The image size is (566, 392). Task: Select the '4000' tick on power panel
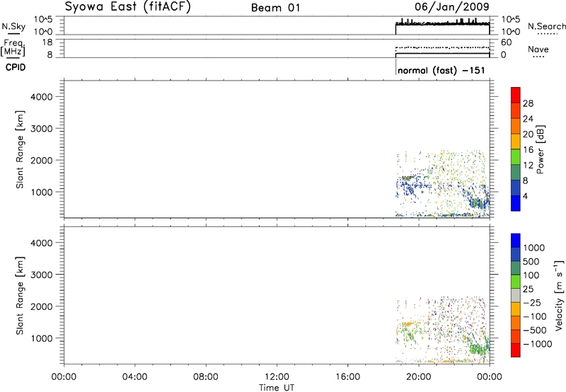[42, 97]
